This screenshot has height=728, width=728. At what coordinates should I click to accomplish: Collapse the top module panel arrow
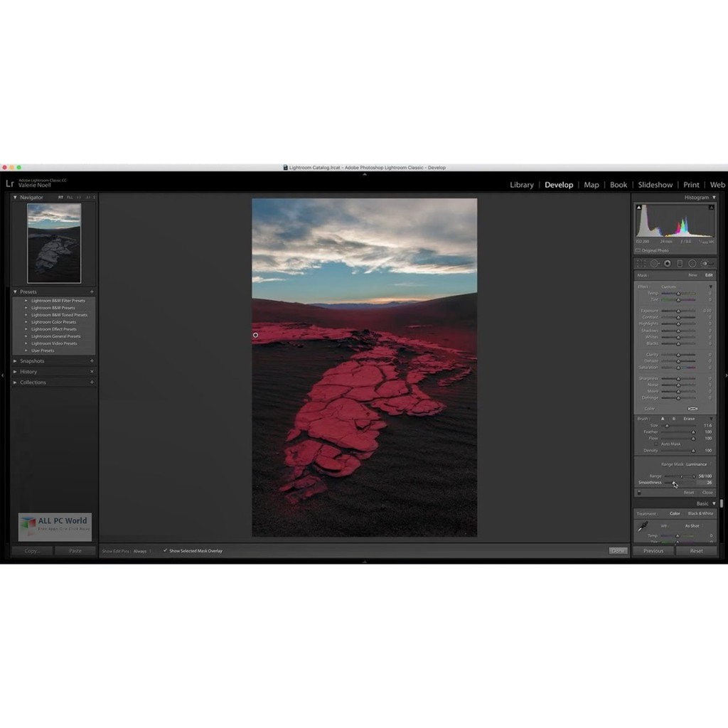(x=365, y=174)
